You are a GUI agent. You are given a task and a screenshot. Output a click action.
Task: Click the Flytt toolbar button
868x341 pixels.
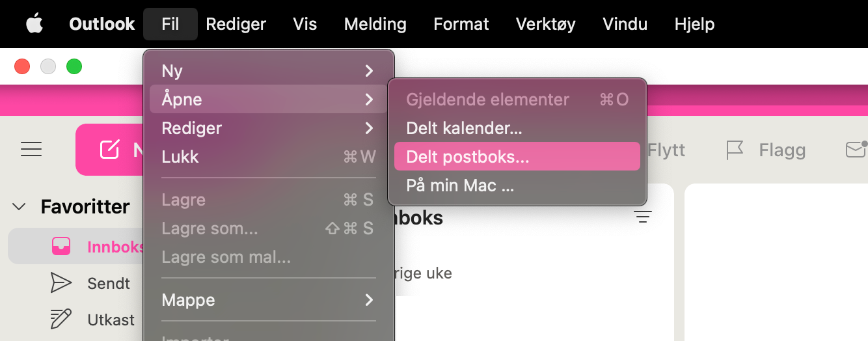666,150
